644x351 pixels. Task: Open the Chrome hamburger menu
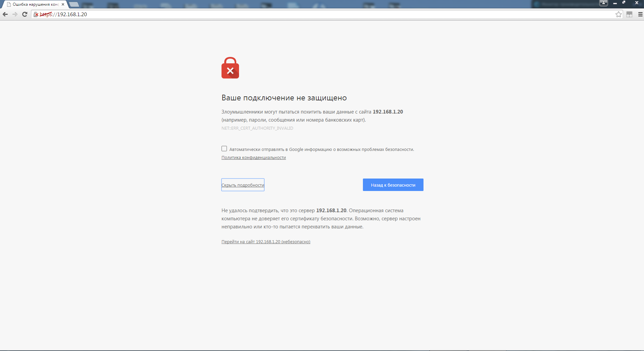click(640, 14)
